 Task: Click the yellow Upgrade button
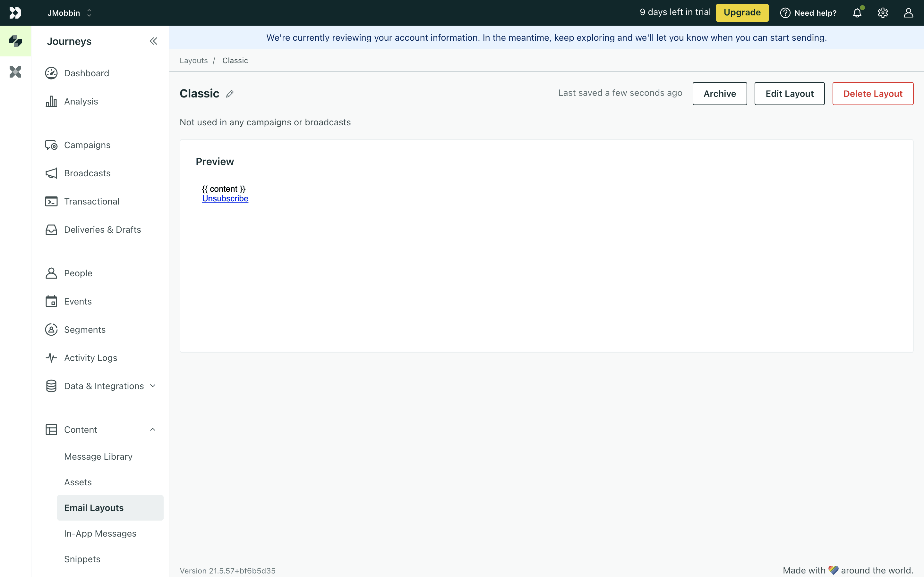click(x=742, y=13)
